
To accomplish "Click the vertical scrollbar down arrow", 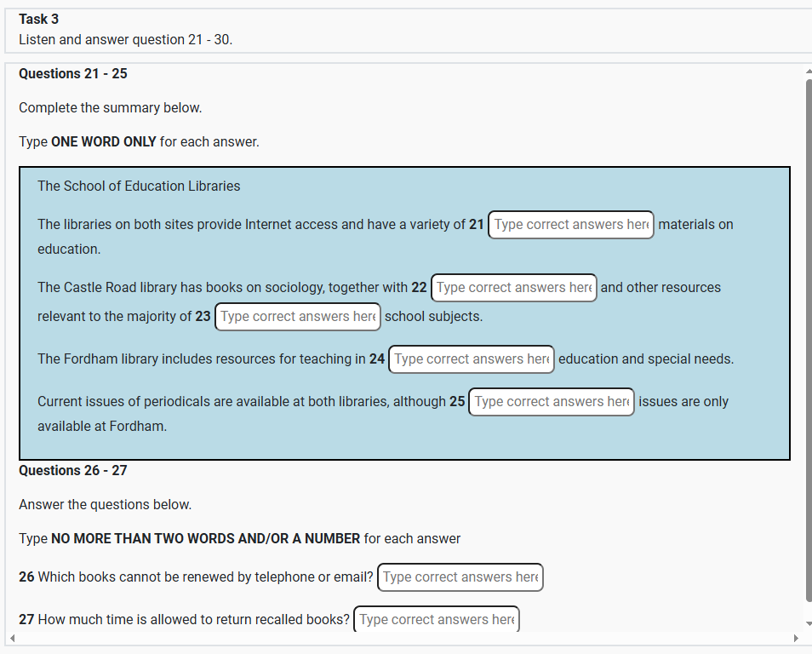I will pyautogui.click(x=807, y=624).
